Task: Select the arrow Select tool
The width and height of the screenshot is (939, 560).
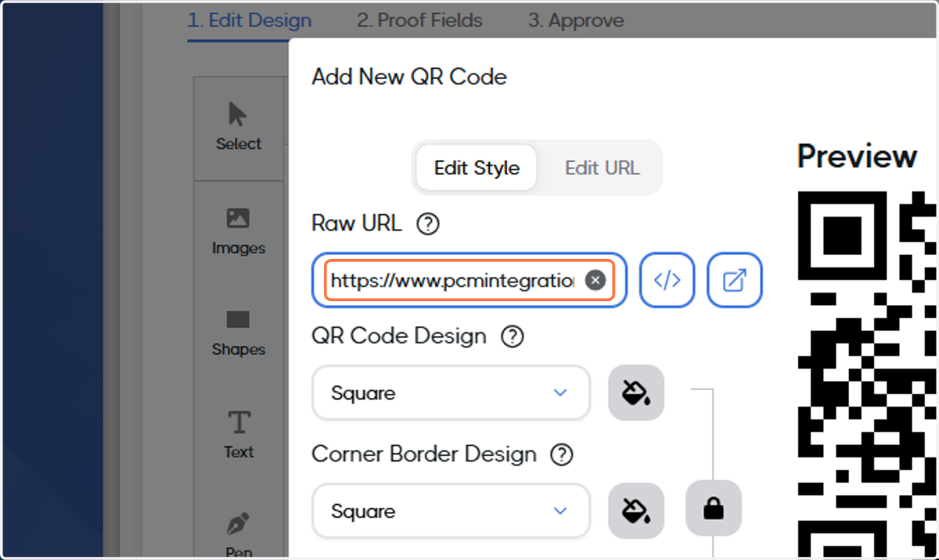Action: coord(239,127)
